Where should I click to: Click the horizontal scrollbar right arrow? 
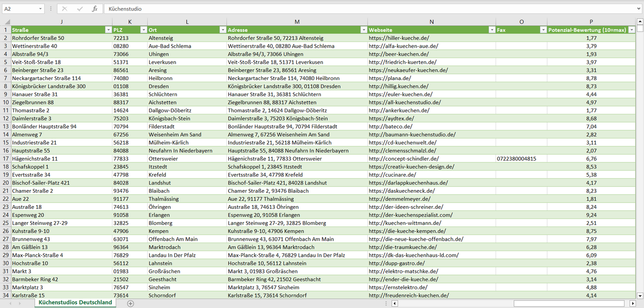pyautogui.click(x=632, y=304)
